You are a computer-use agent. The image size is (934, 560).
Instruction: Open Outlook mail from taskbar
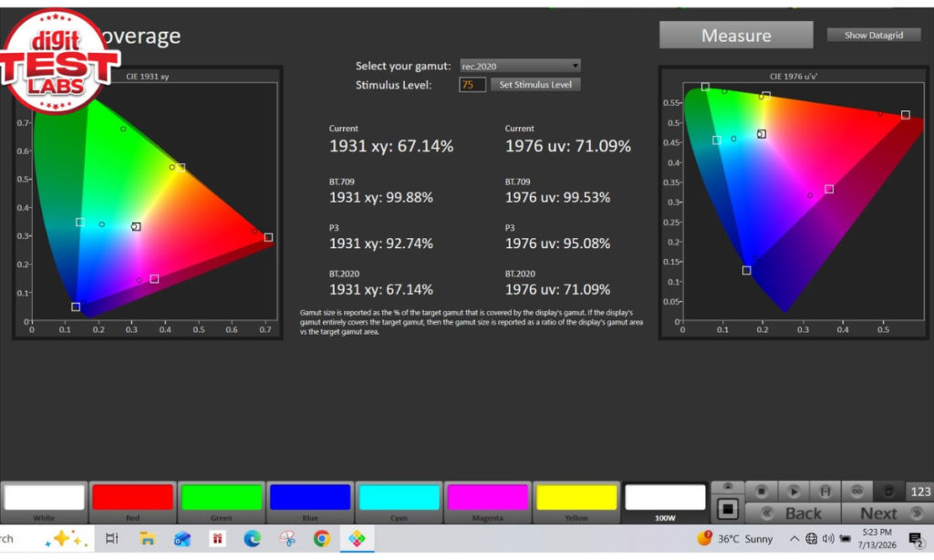pos(182,538)
